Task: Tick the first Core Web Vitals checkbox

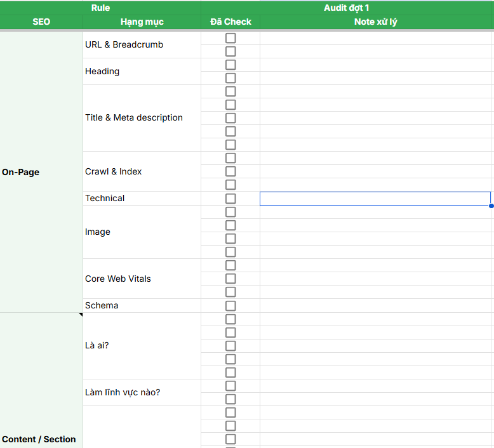Action: click(230, 265)
